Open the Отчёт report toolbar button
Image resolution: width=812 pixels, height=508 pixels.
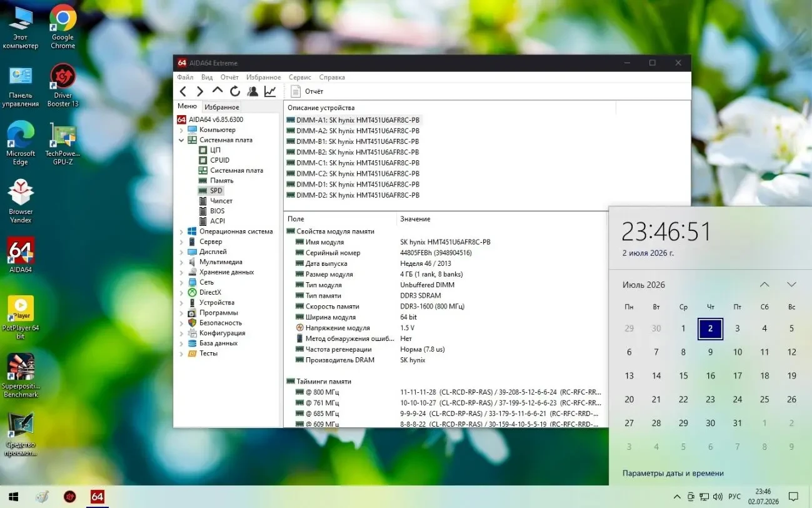point(308,91)
